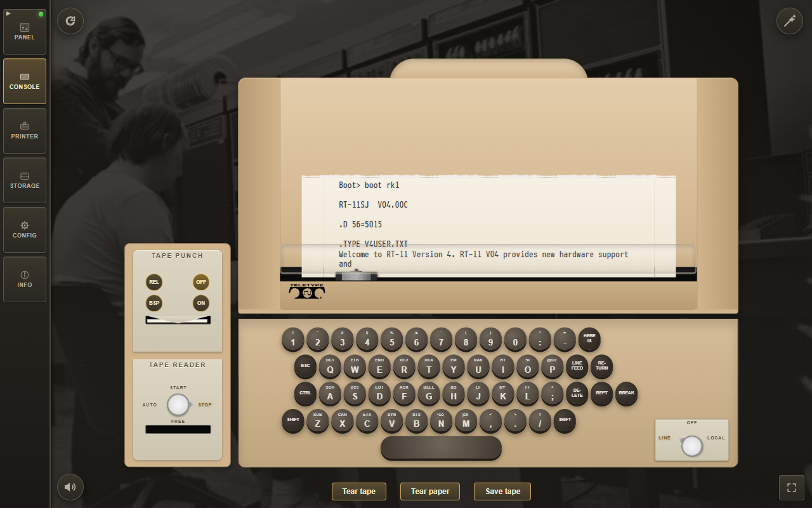Open the PANEL sidebar section
Image resolution: width=812 pixels, height=508 pixels.
pyautogui.click(x=25, y=31)
